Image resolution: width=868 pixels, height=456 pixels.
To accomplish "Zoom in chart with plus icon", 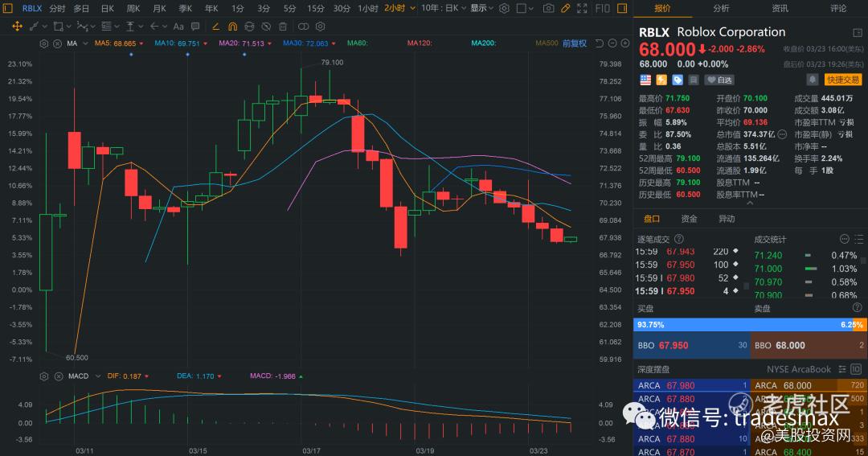I will pyautogui.click(x=625, y=43).
